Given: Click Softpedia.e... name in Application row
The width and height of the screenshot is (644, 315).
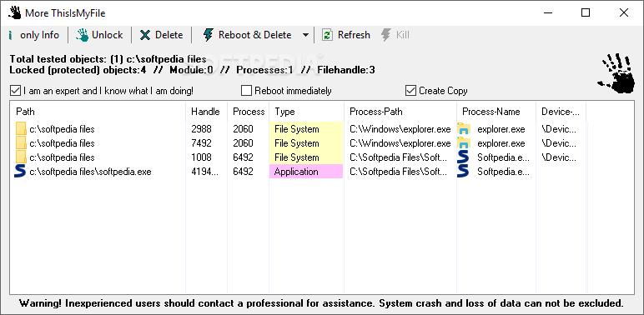Looking at the screenshot, I should pos(504,172).
